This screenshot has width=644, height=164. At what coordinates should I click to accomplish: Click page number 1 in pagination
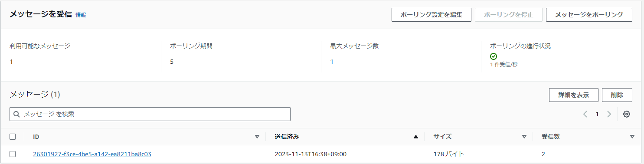click(597, 114)
